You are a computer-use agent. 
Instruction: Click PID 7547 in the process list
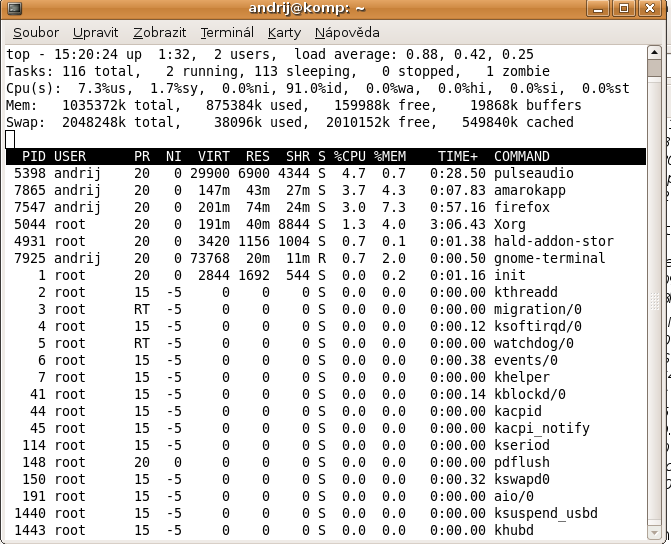pos(30,207)
